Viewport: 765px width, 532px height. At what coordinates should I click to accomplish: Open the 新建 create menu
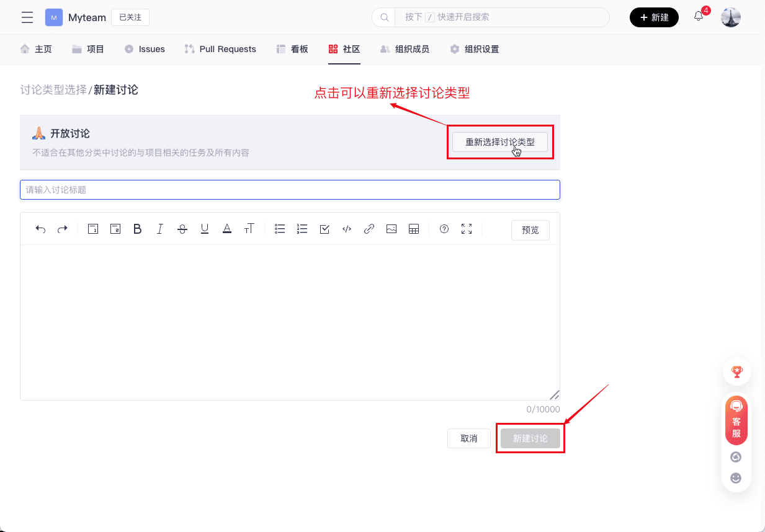point(654,17)
